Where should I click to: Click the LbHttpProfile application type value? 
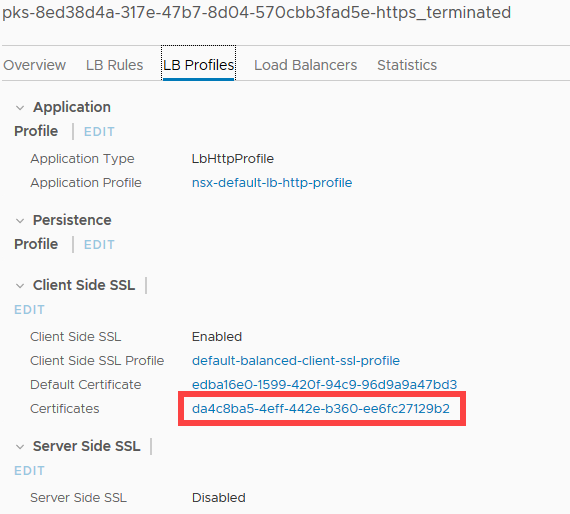(x=233, y=159)
